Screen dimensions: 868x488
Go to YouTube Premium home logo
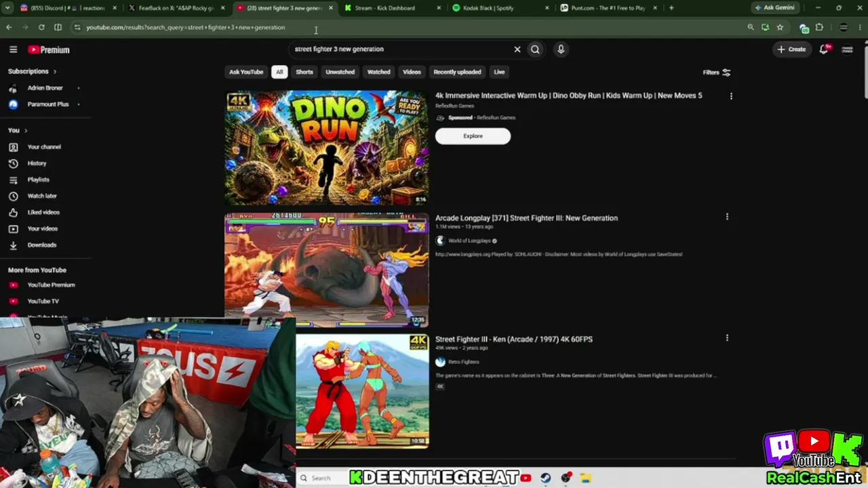[x=49, y=49]
